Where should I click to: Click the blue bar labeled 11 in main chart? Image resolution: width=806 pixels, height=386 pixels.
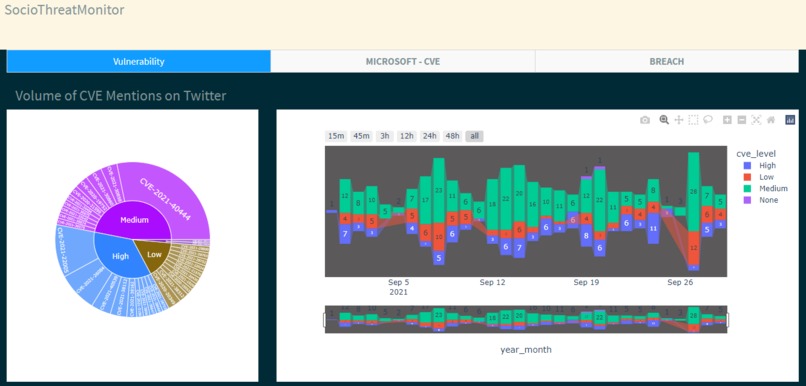653,228
